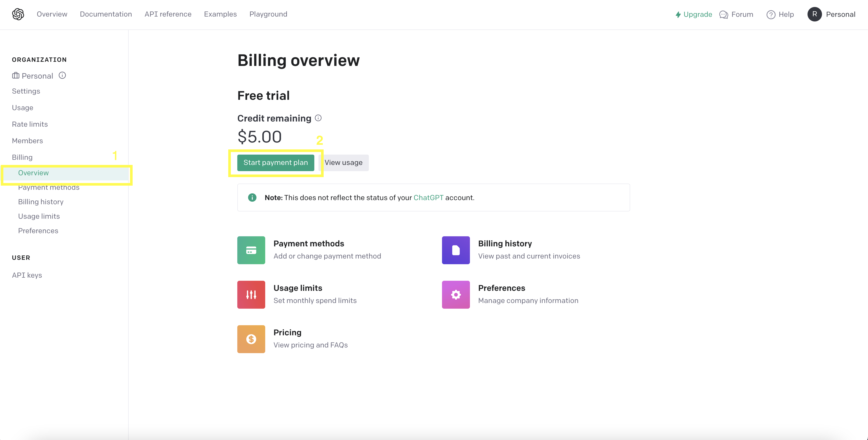This screenshot has height=440, width=868.
Task: Click the OpenAI logo icon
Action: click(18, 14)
